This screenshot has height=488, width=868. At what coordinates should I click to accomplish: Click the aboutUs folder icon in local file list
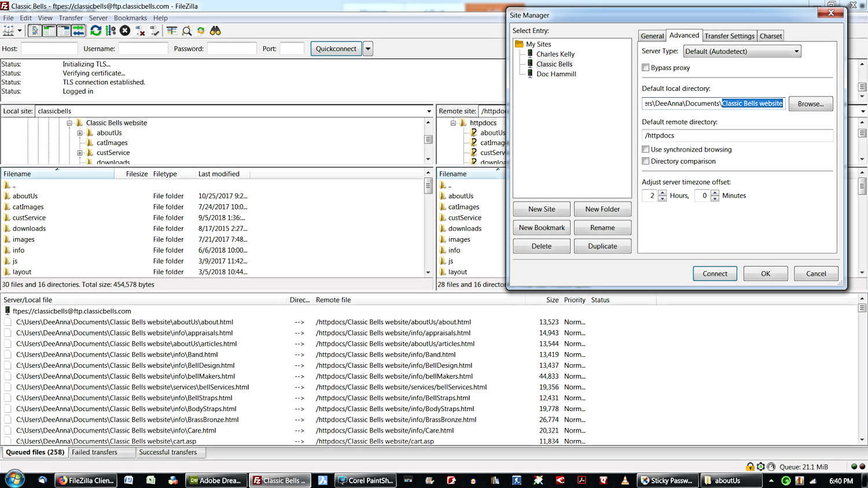[7, 196]
